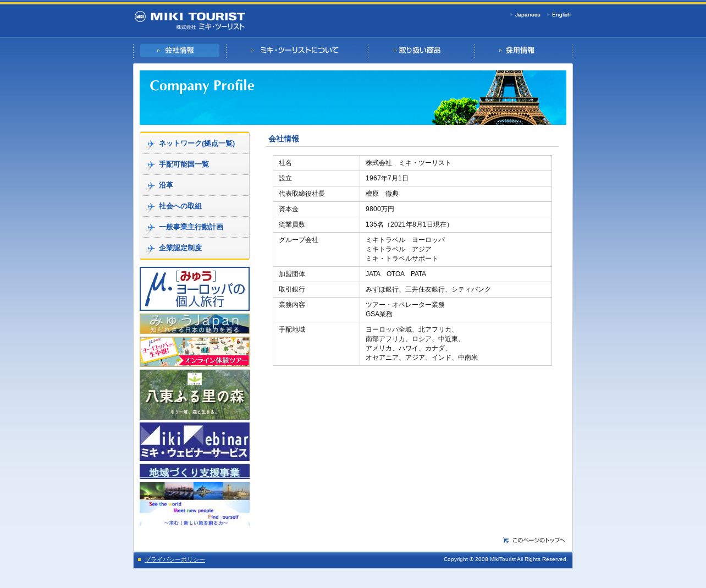The image size is (706, 588).
Task: Select the 手配地域 label cell
Action: tap(317, 344)
